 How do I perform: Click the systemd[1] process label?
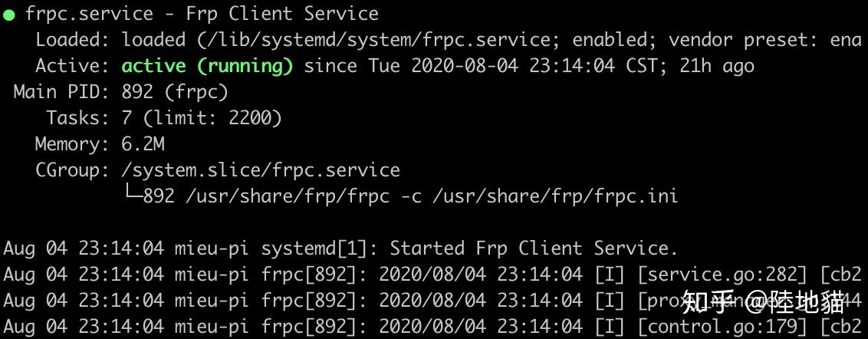[314, 248]
